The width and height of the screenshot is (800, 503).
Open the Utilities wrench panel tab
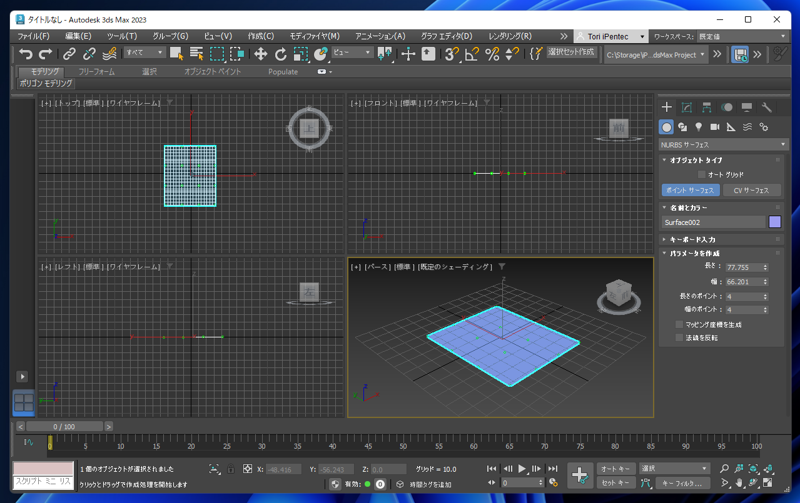pyautogui.click(x=766, y=107)
